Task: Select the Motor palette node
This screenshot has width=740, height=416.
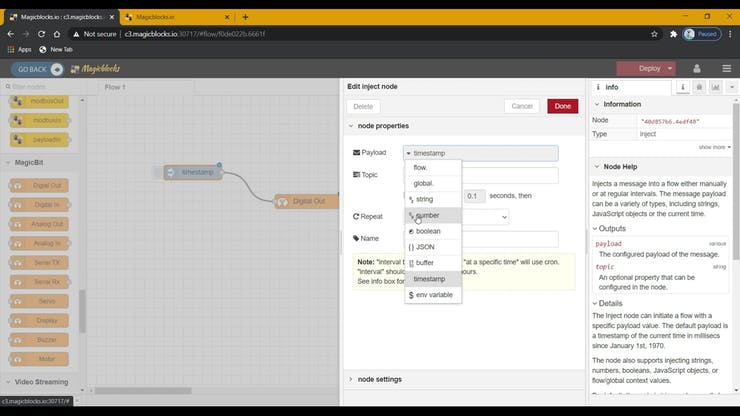Action: (x=39, y=359)
